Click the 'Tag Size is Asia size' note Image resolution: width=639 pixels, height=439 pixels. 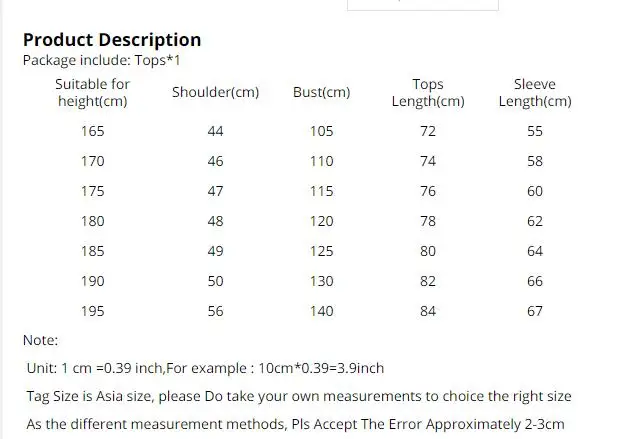299,396
